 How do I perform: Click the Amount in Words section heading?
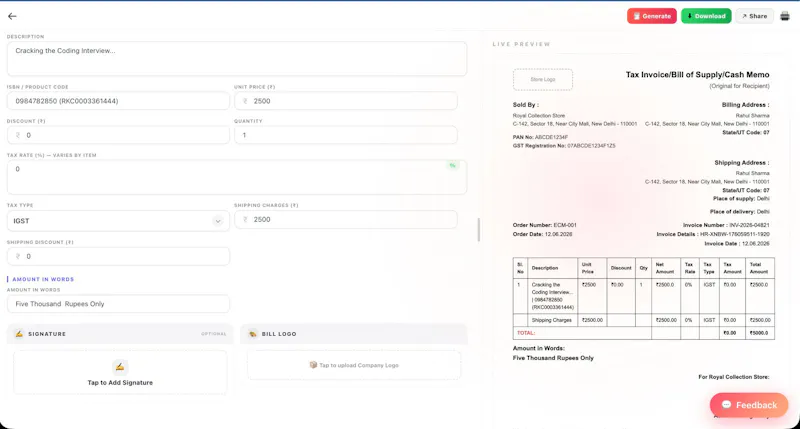point(43,279)
